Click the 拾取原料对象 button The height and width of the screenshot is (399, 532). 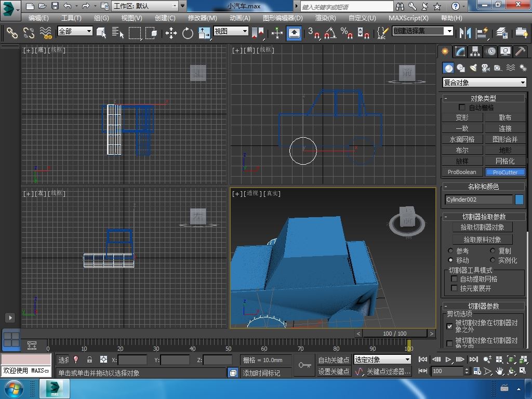click(x=482, y=239)
